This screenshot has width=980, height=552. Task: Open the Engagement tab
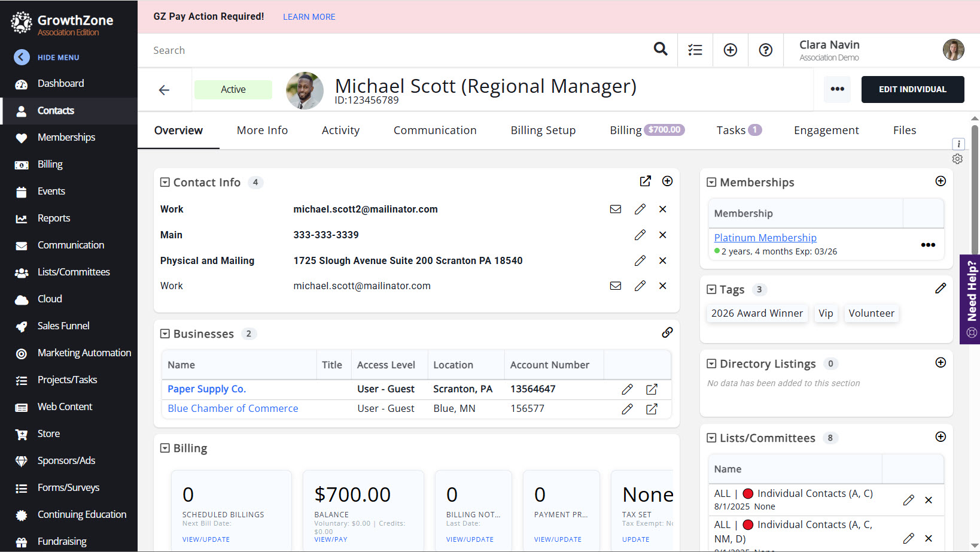click(826, 130)
